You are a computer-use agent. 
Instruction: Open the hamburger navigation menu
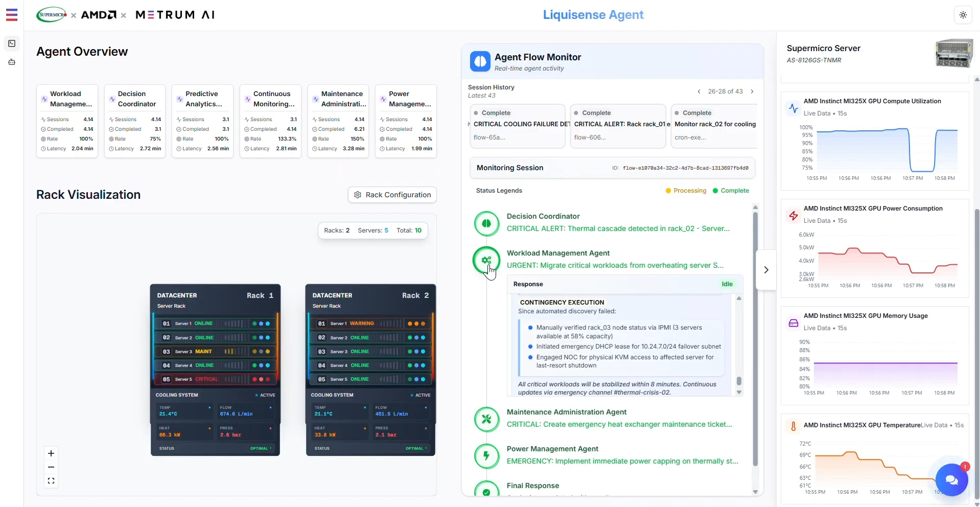[12, 15]
